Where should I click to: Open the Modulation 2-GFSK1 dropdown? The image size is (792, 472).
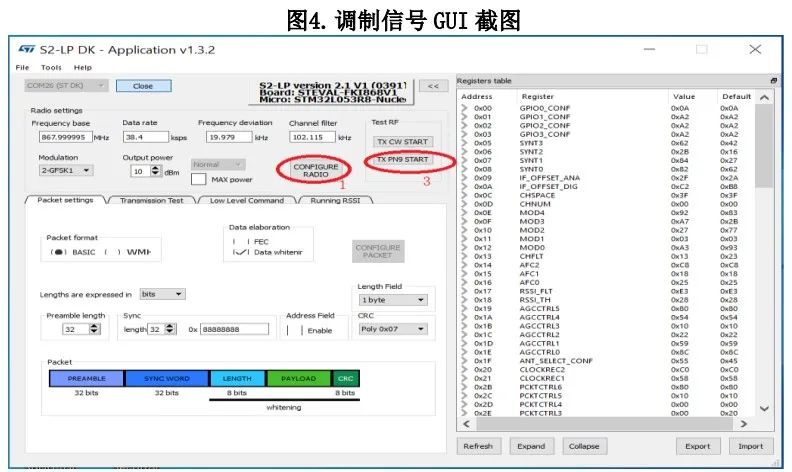pos(66,170)
